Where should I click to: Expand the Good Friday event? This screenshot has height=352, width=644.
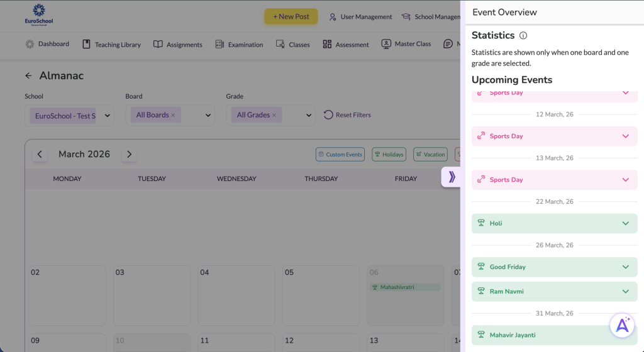point(625,267)
